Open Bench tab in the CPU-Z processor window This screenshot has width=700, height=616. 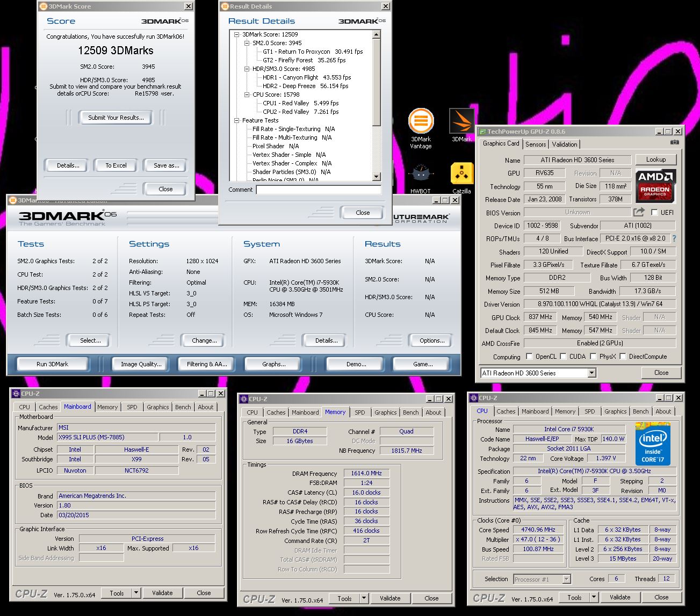640,411
